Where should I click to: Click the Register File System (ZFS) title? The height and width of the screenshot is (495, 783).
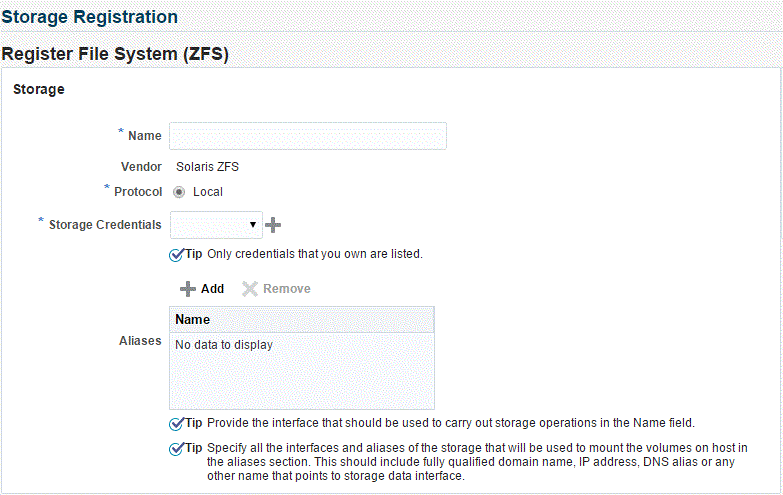[x=116, y=54]
